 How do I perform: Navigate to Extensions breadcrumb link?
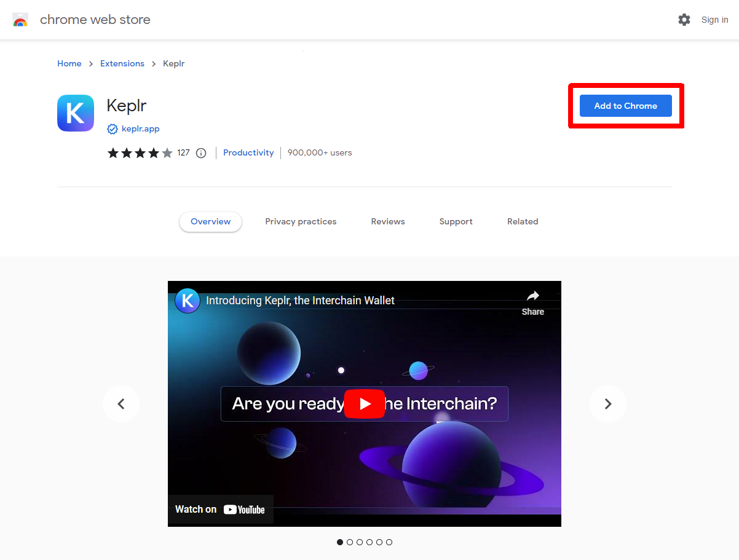click(x=122, y=63)
